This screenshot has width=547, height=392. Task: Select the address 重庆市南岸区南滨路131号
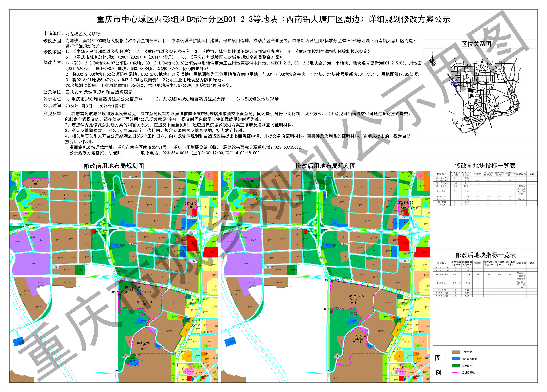pos(142,147)
